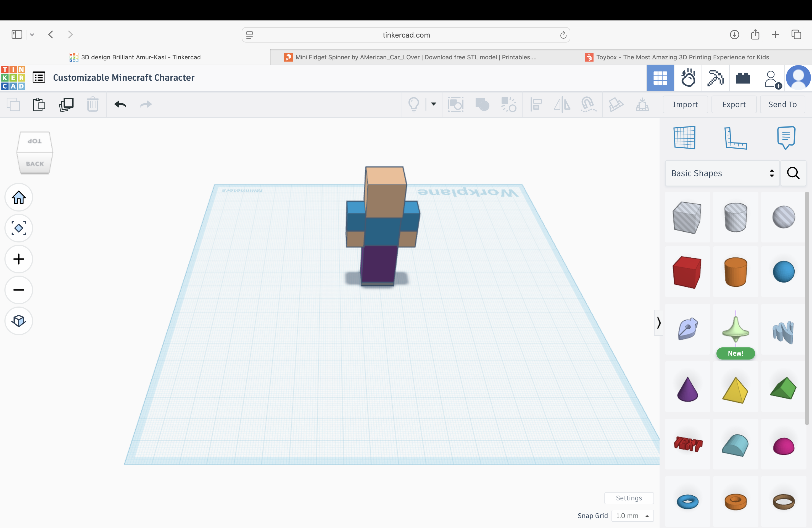The width and height of the screenshot is (812, 528).
Task: Select the striped hole box shape
Action: click(x=687, y=217)
